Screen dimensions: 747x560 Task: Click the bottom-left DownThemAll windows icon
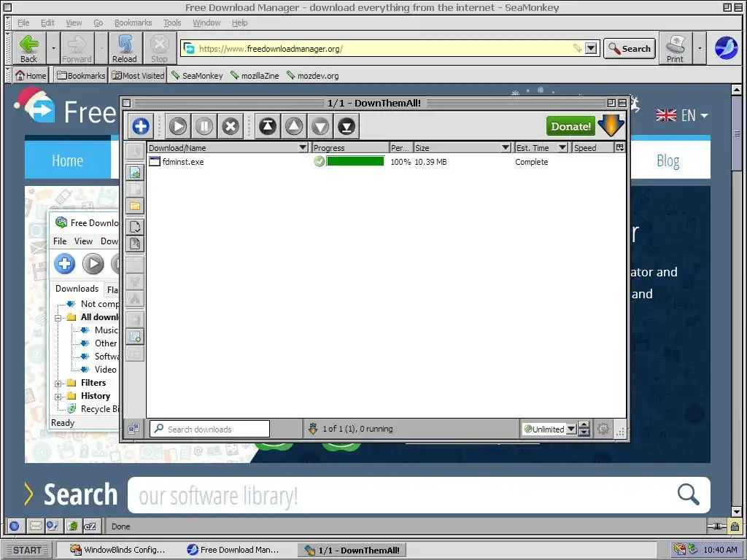click(x=134, y=429)
